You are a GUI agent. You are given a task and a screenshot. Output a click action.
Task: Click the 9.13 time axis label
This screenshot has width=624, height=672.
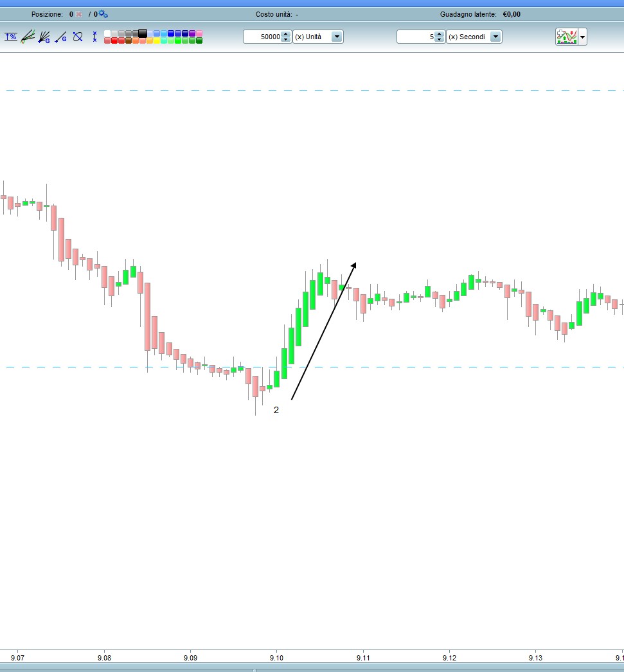(x=535, y=658)
